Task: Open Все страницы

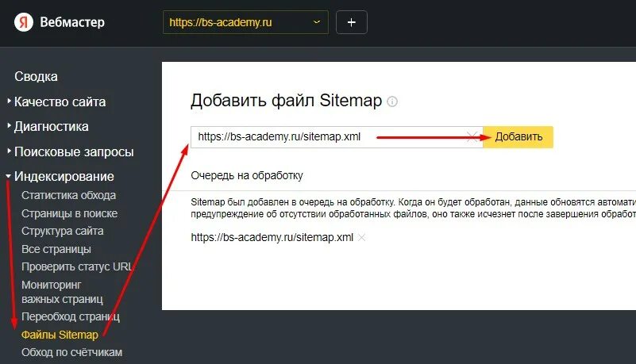Action: pyautogui.click(x=56, y=249)
